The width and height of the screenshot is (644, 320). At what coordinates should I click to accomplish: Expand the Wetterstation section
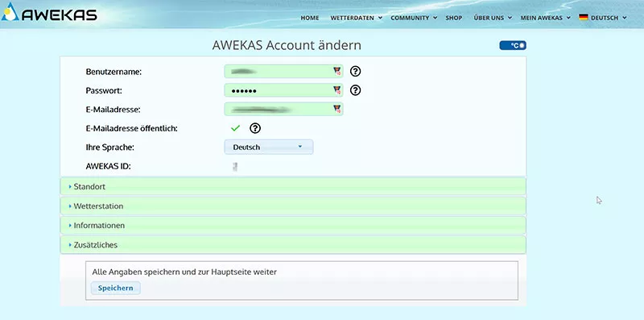[293, 206]
